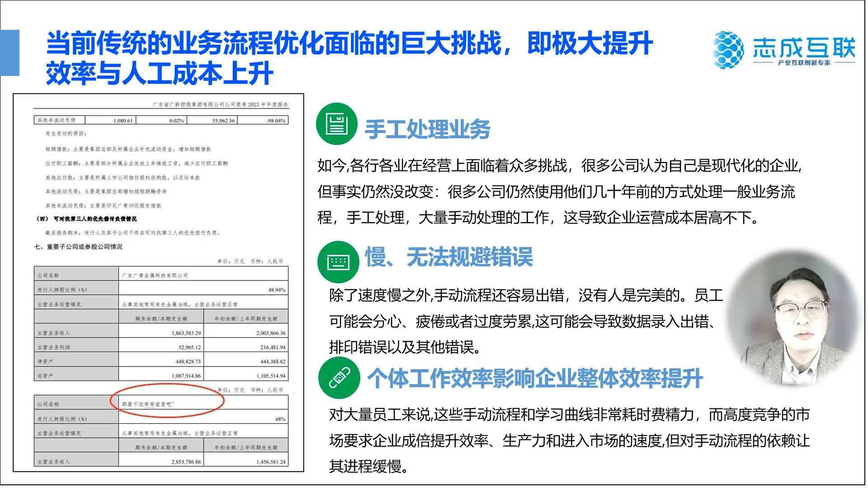Viewport: 868px width, 488px height.
Task: Click the report header 广东省广新控股集团有限公司
Action: 220,104
